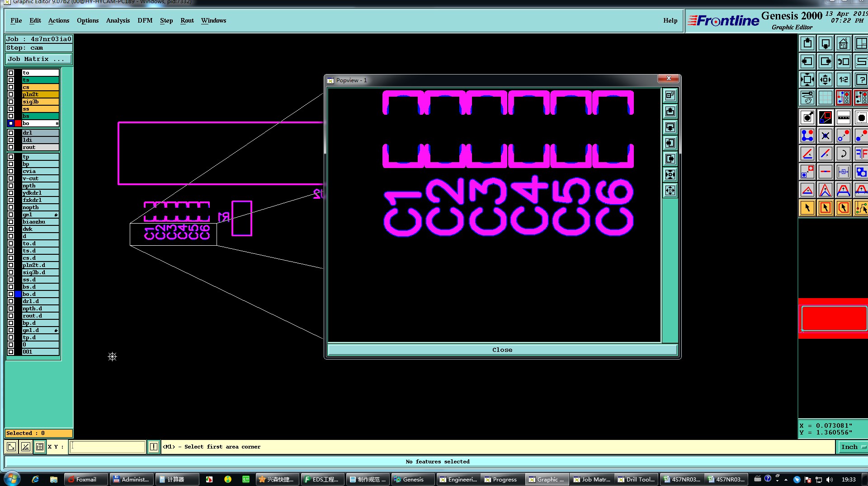Image resolution: width=868 pixels, height=486 pixels.
Task: Click the connected blue dots add-feature icon
Action: coord(807,136)
